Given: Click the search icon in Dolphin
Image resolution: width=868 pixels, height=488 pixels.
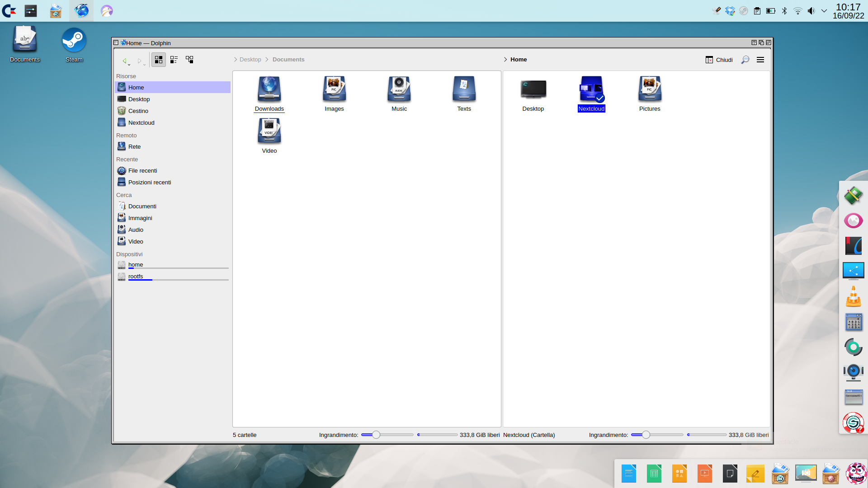Looking at the screenshot, I should 745,60.
